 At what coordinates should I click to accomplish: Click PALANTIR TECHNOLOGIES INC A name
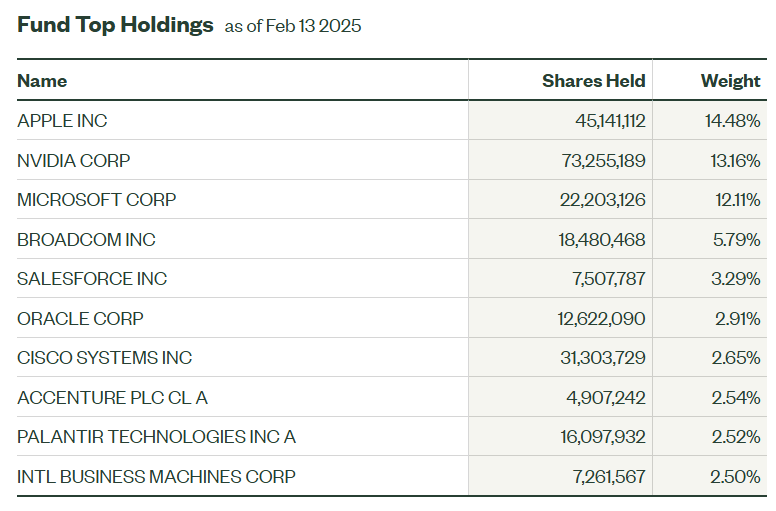(x=156, y=437)
